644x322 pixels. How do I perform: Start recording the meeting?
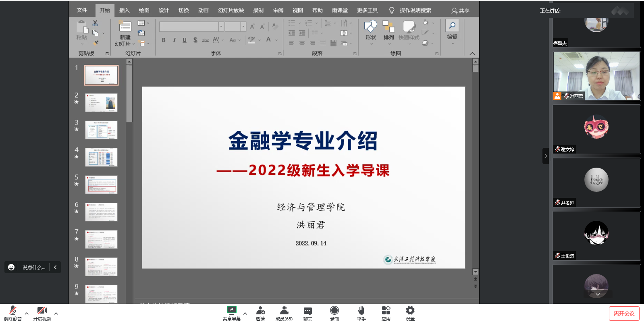point(334,313)
